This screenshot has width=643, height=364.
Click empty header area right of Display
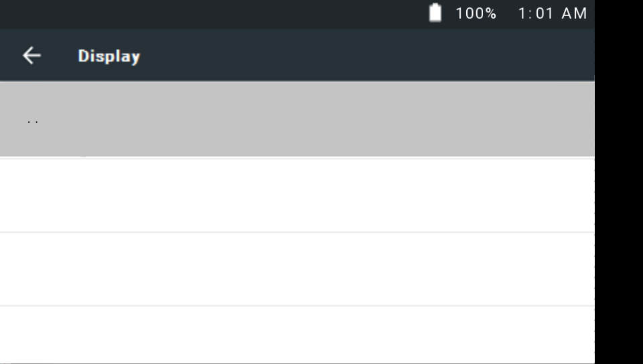point(368,56)
